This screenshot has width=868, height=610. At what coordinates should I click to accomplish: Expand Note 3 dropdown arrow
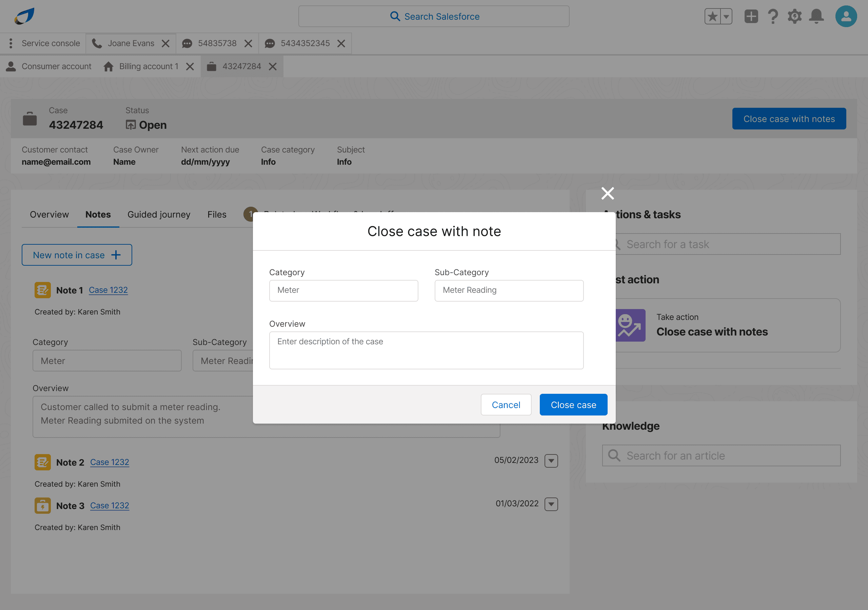point(551,504)
